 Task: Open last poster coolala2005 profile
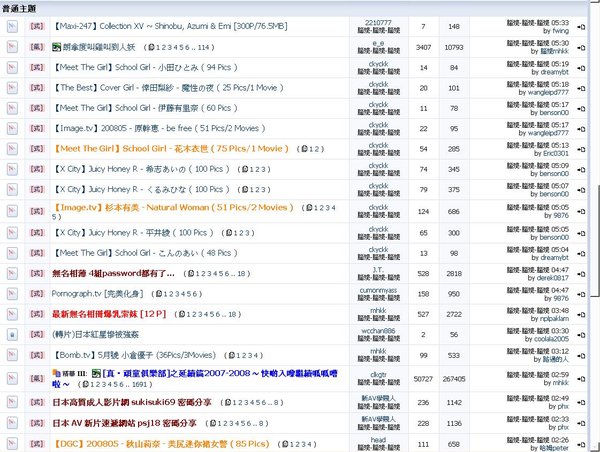551,339
